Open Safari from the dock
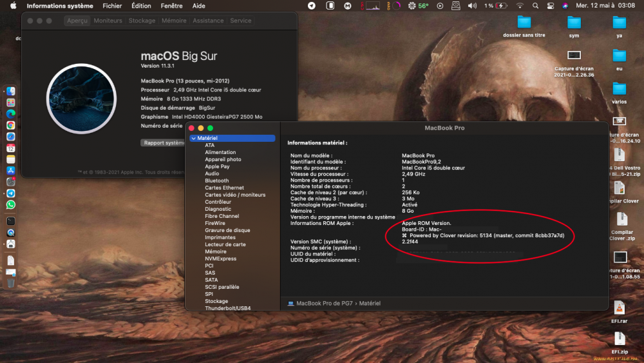 click(x=11, y=137)
